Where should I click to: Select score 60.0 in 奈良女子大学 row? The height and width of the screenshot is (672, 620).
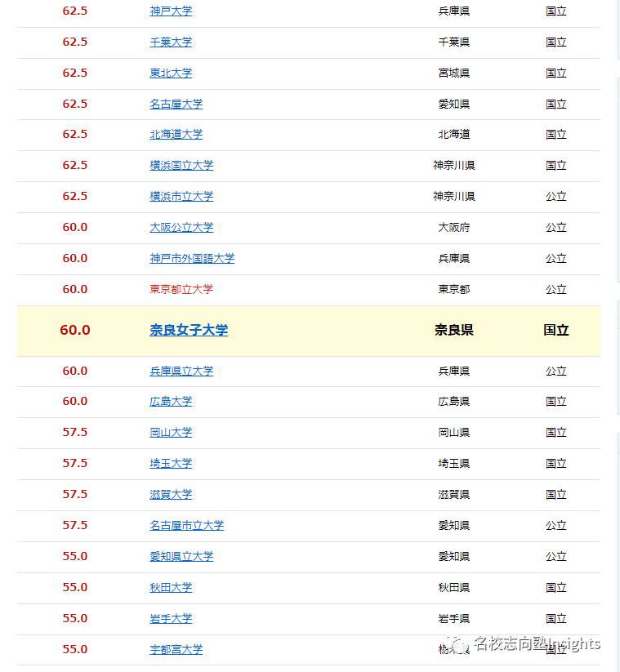pyautogui.click(x=75, y=330)
